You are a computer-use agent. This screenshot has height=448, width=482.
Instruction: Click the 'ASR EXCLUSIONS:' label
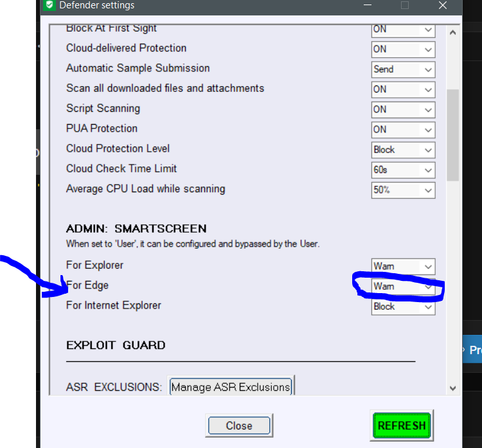[114, 387]
